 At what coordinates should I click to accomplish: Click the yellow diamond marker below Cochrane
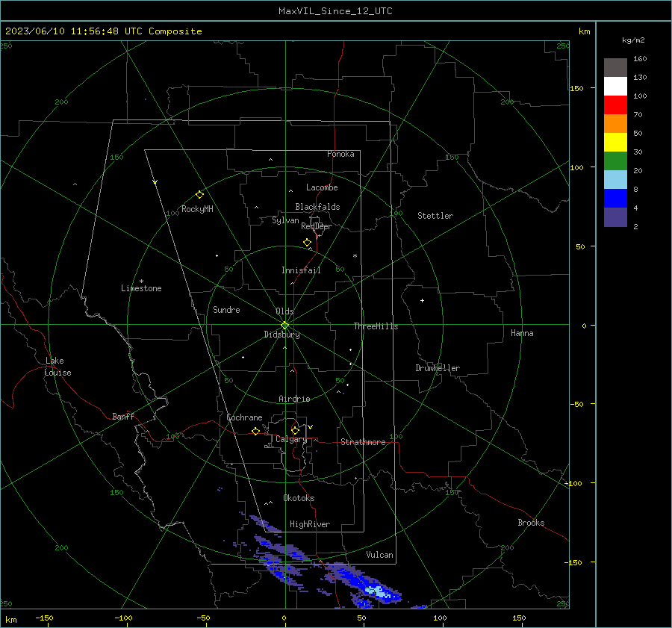coord(256,432)
